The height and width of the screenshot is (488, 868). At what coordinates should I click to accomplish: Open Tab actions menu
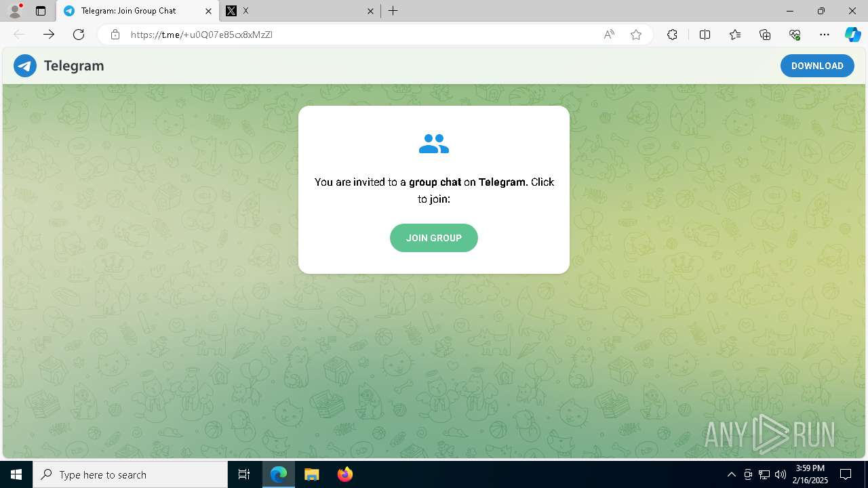41,11
